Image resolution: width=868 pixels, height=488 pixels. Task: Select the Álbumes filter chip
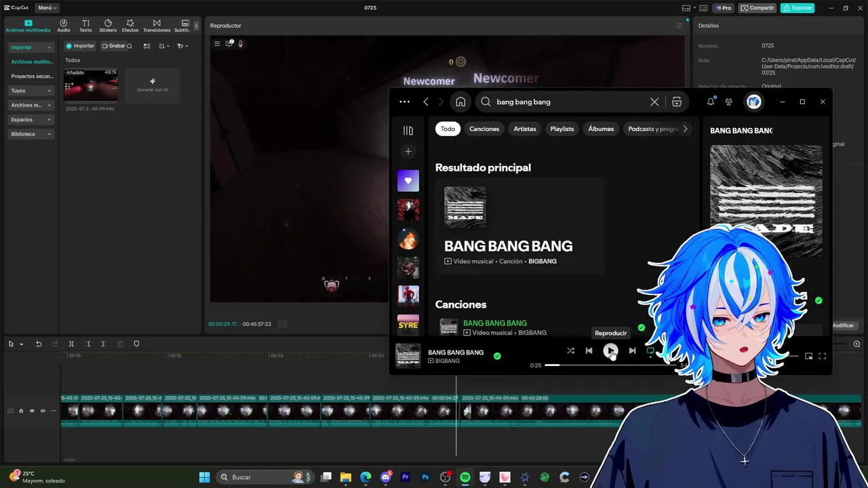pos(601,129)
